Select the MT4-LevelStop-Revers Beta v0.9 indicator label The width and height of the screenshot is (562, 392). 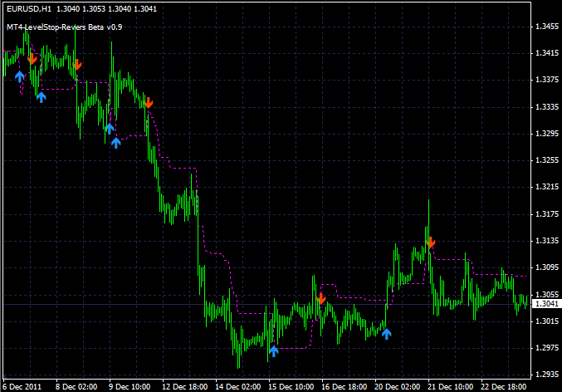(x=65, y=27)
